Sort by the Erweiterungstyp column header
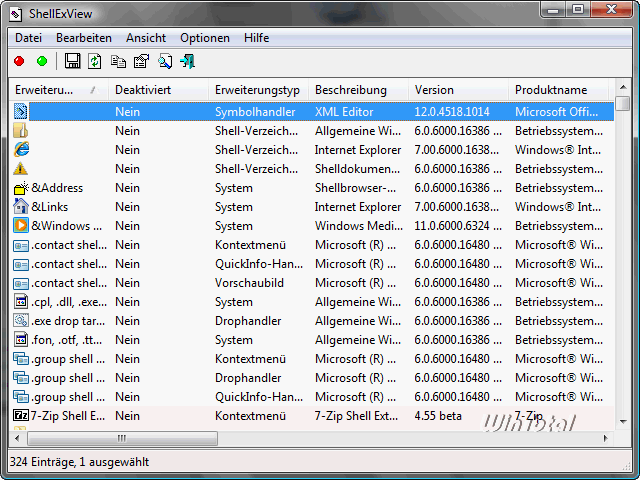 point(258,90)
